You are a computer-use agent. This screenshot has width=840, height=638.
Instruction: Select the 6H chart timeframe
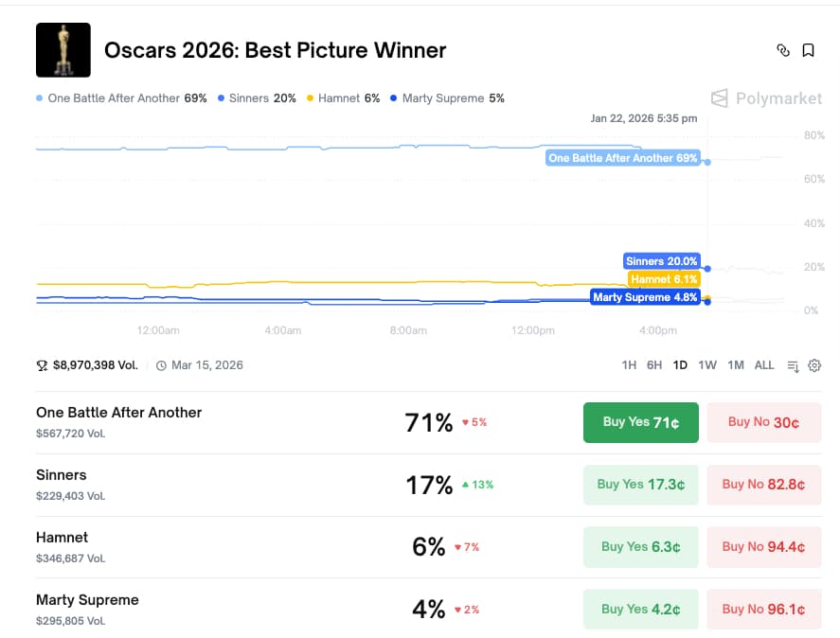[654, 365]
